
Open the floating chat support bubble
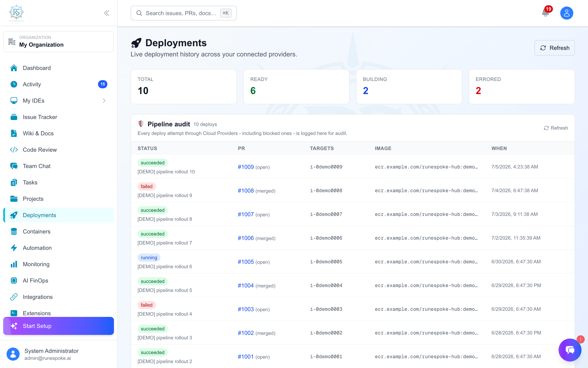[570, 350]
